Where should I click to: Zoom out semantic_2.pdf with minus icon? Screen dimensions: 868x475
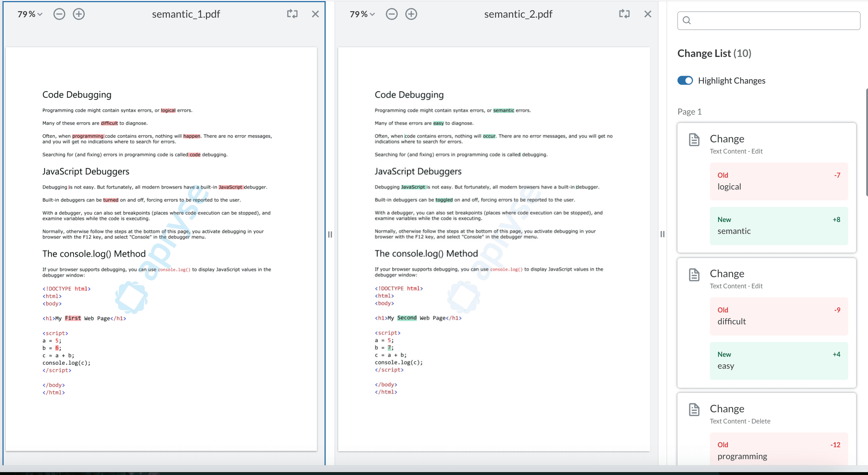pos(392,14)
